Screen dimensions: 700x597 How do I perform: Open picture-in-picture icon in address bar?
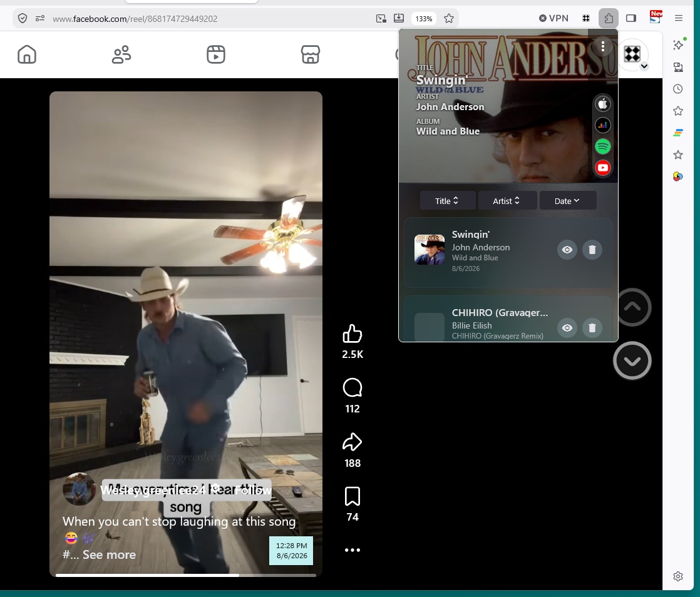(381, 18)
